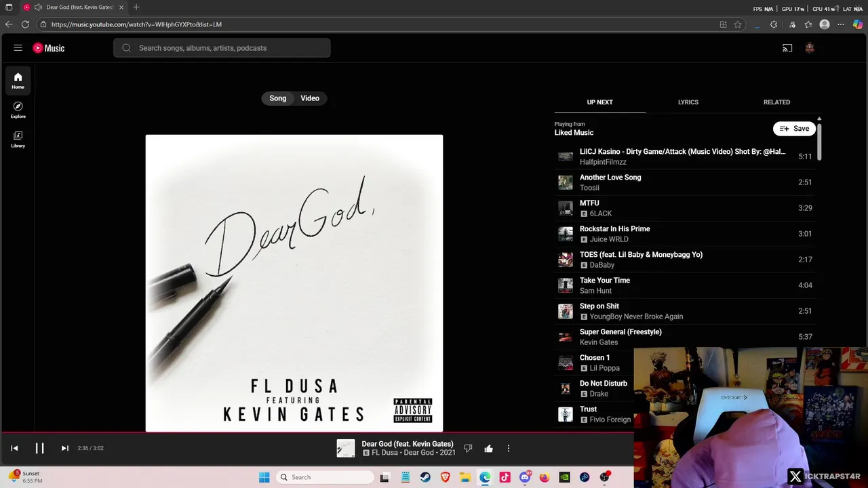Dislike Dear God song
This screenshot has height=488, width=868.
click(468, 448)
